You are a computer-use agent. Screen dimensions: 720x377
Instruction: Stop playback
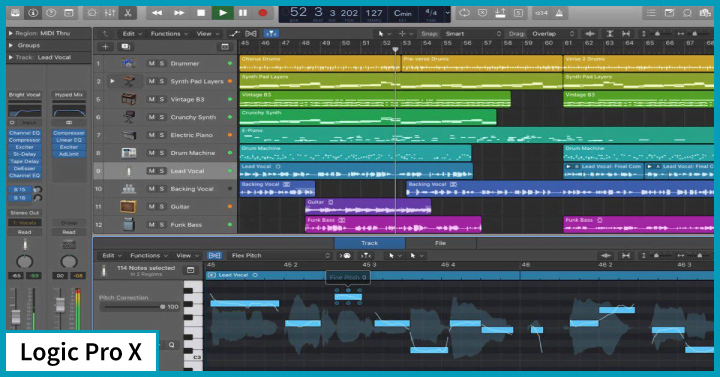(201, 13)
